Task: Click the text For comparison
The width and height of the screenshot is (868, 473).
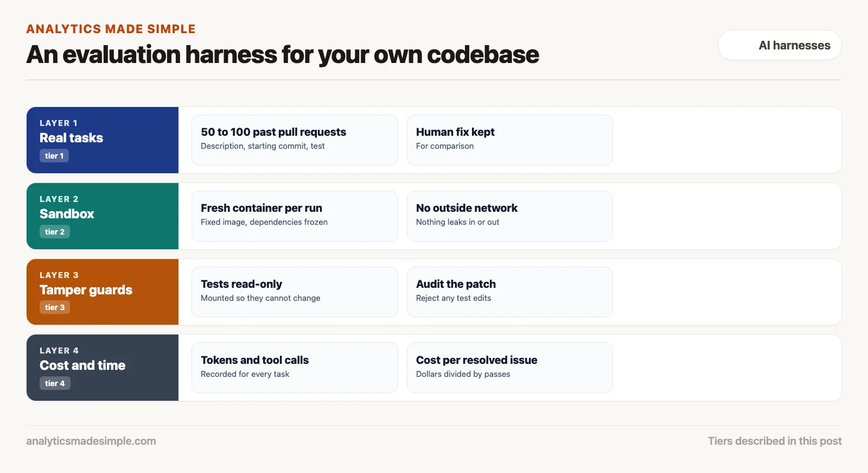Action: [445, 146]
